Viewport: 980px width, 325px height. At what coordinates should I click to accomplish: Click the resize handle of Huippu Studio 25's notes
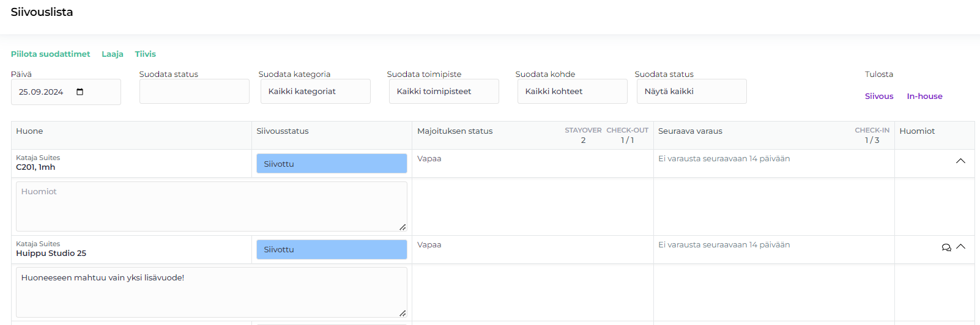point(403,313)
